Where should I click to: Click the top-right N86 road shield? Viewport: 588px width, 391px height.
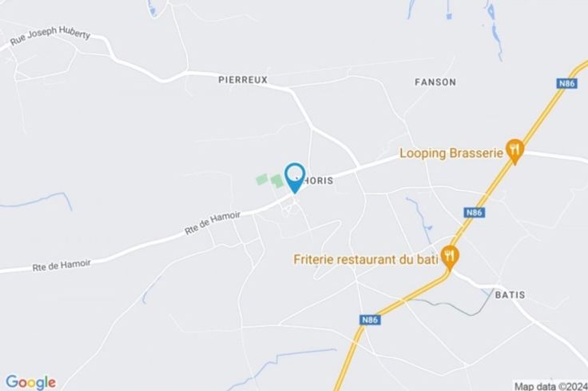[566, 83]
